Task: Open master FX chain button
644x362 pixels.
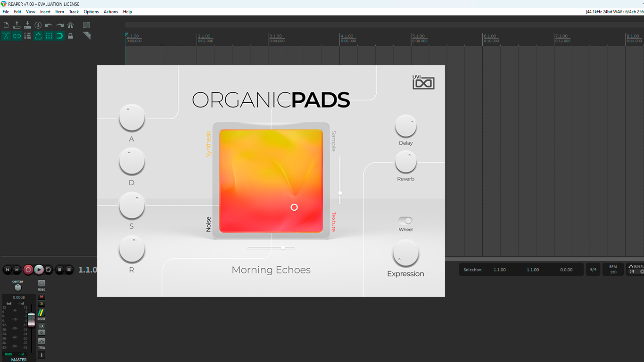Action: [41, 326]
